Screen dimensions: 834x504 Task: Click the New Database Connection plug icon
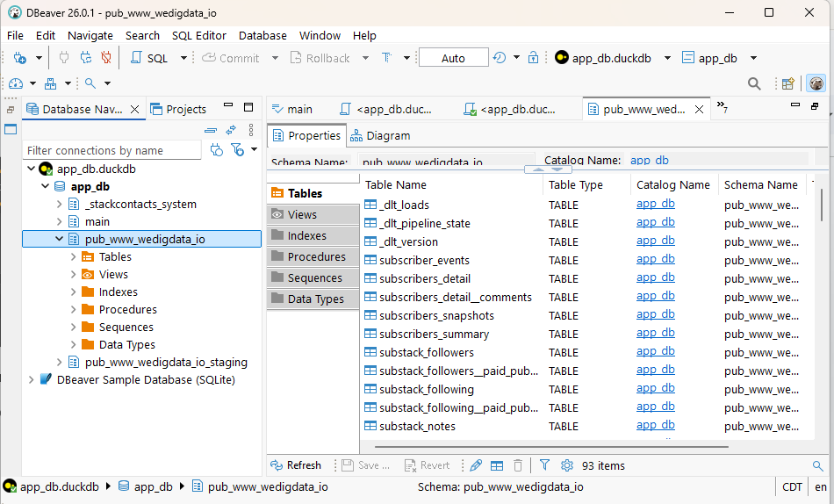[19, 58]
